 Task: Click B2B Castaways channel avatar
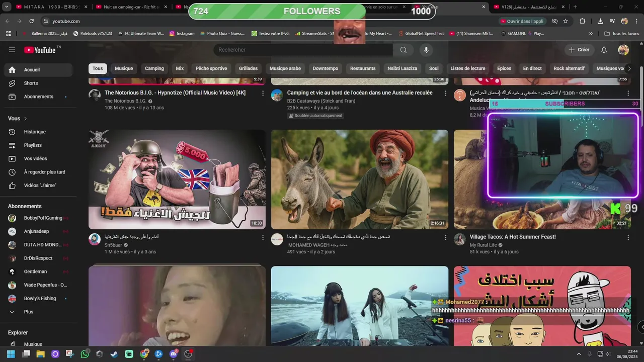[x=277, y=95]
